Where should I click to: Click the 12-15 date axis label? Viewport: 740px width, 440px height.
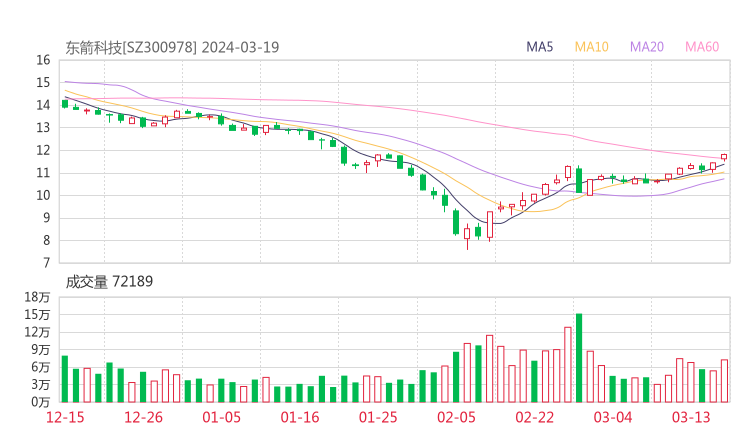65,417
